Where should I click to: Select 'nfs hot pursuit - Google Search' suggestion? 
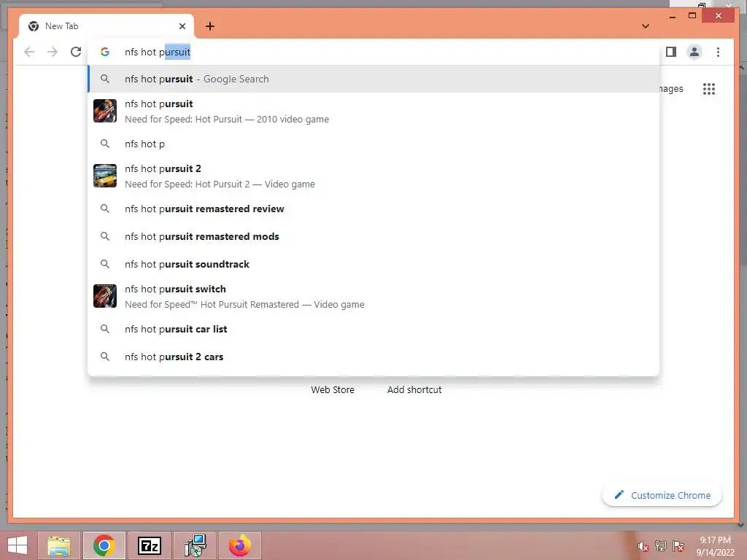373,79
